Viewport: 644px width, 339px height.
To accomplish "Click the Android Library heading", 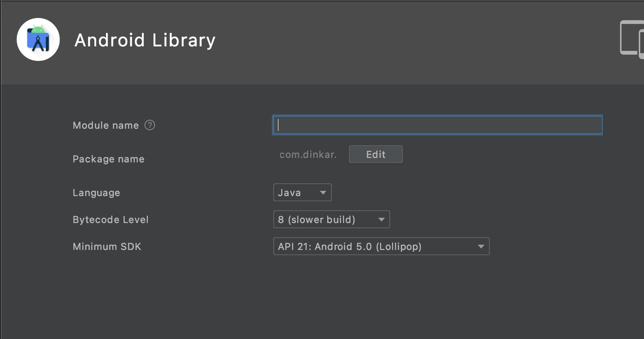I will (x=145, y=40).
